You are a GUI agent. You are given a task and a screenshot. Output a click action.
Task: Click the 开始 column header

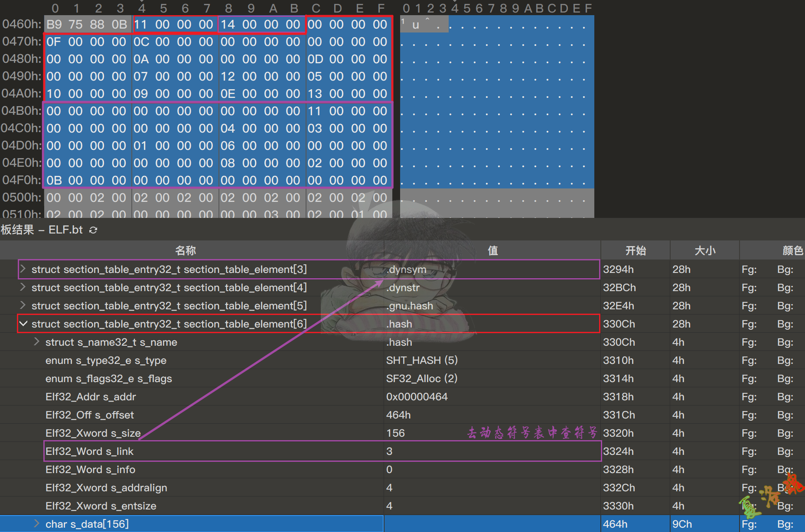[x=636, y=250]
